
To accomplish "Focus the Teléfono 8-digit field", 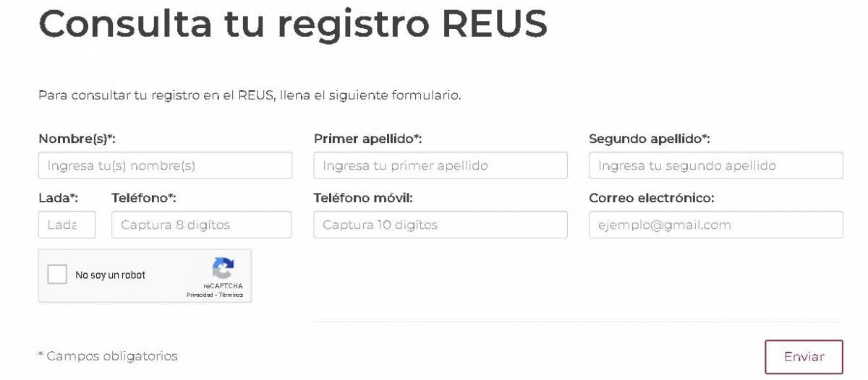I will [201, 225].
